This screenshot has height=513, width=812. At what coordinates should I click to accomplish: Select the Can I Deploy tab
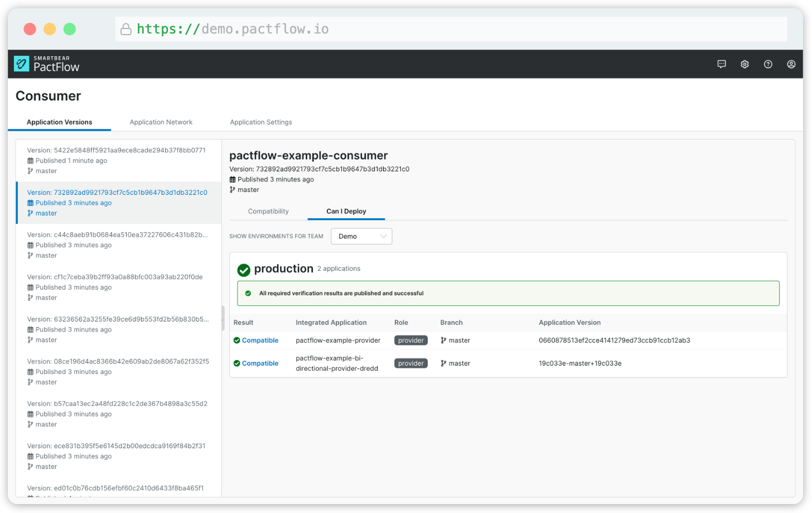click(x=346, y=212)
